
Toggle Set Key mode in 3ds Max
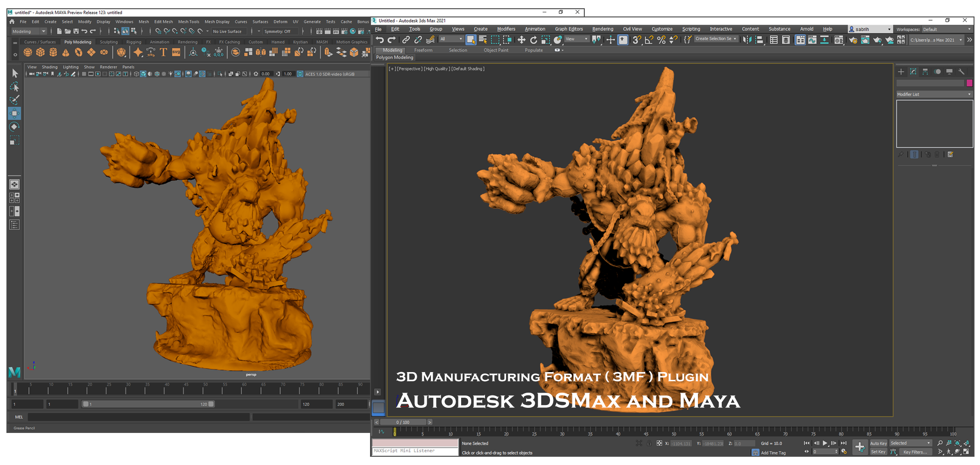pos(878,452)
